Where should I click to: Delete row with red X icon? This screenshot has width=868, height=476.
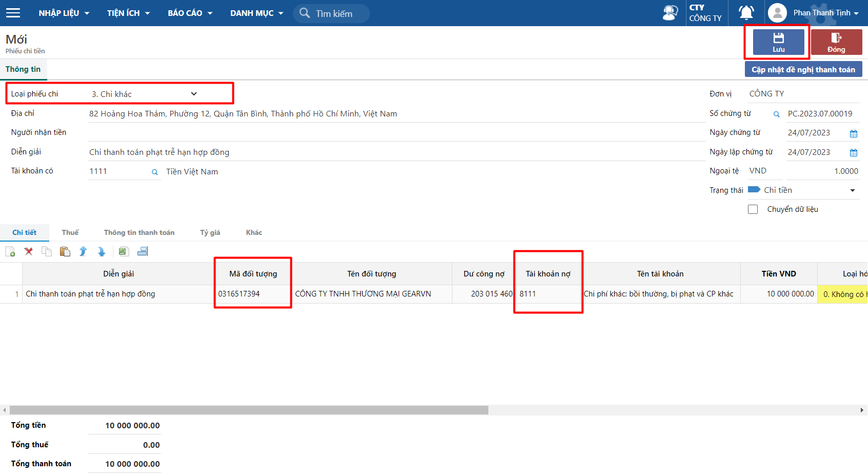click(29, 251)
